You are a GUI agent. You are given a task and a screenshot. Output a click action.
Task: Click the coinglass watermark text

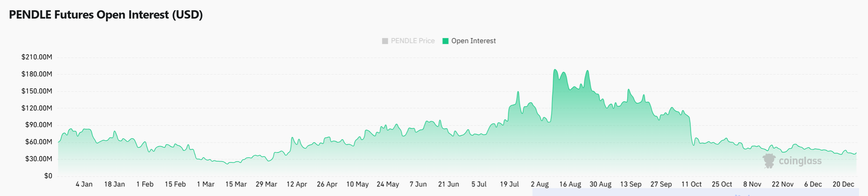[800, 161]
